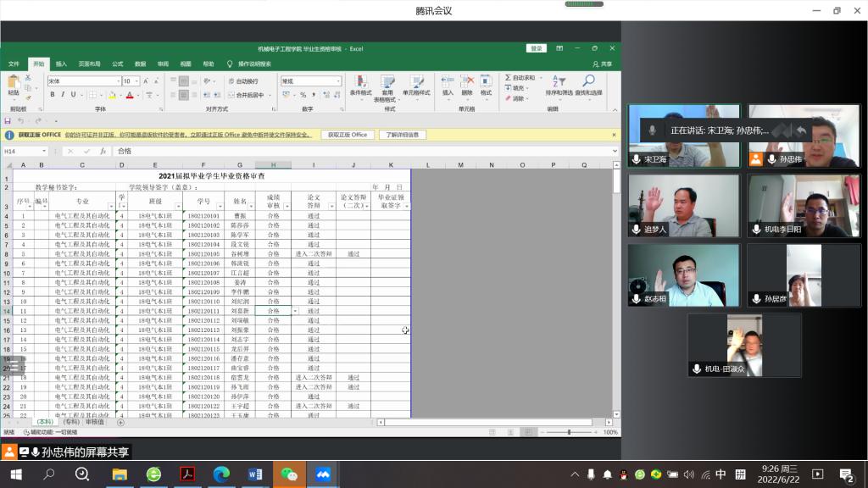Image resolution: width=868 pixels, height=488 pixels.
Task: Click the zoom slider in status bar
Action: [x=570, y=432]
